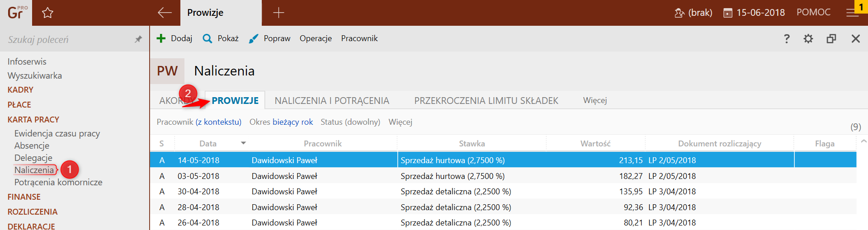The width and height of the screenshot is (868, 230).
Task: Open help with the question mark icon
Action: click(787, 38)
